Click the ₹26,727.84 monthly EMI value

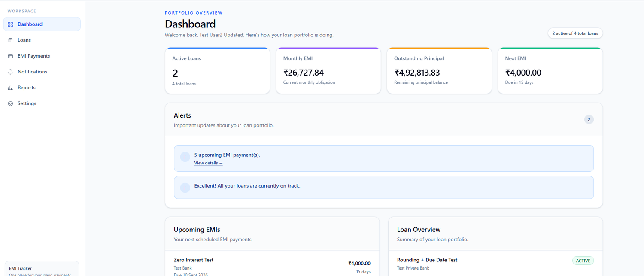pyautogui.click(x=304, y=73)
